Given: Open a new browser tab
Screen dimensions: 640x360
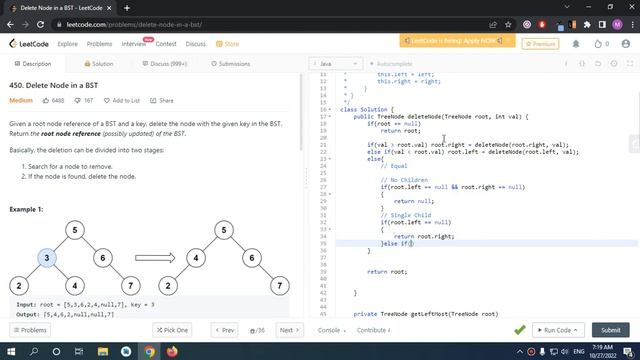Looking at the screenshot, I should point(127,8).
